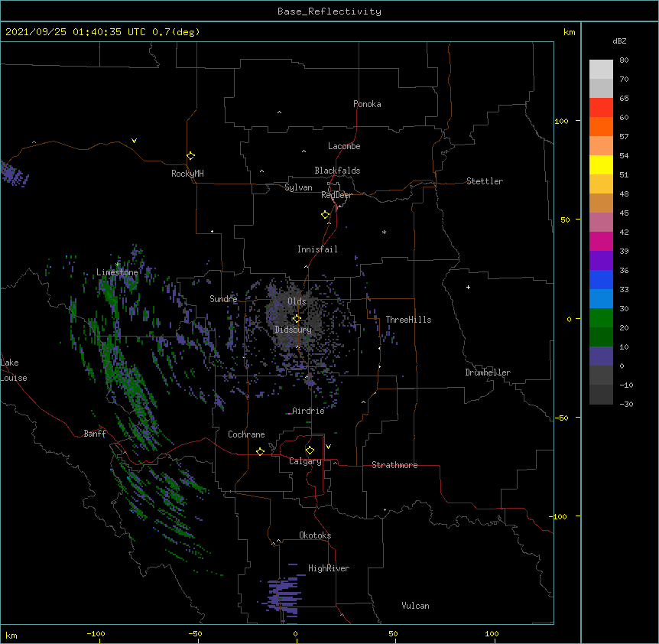Click the white asterisk east of Innisfail
Screen dimensions: 659x644
pyautogui.click(x=384, y=232)
